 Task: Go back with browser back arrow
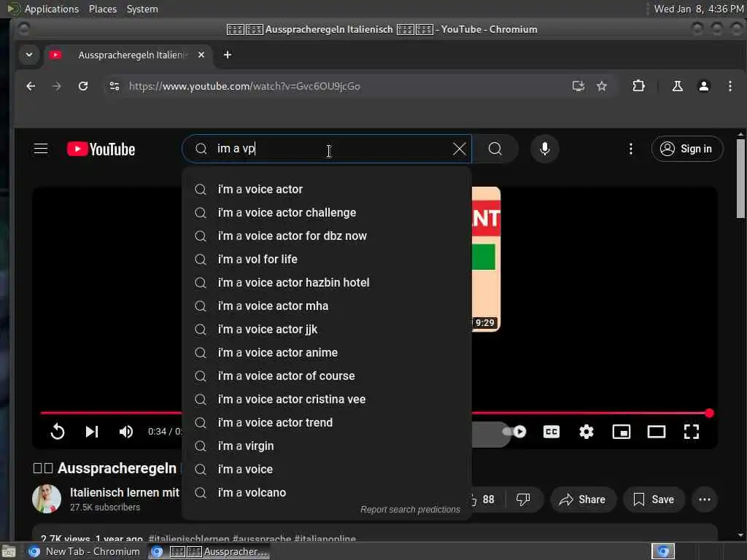pos(31,86)
